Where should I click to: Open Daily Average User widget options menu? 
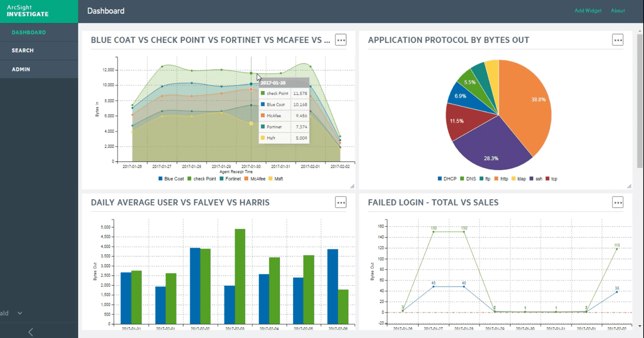341,203
